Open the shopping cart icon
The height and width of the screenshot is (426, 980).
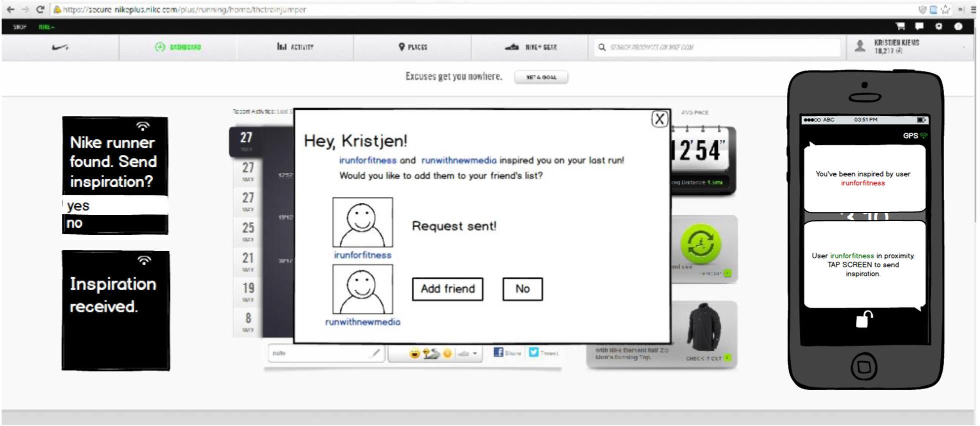pos(900,26)
